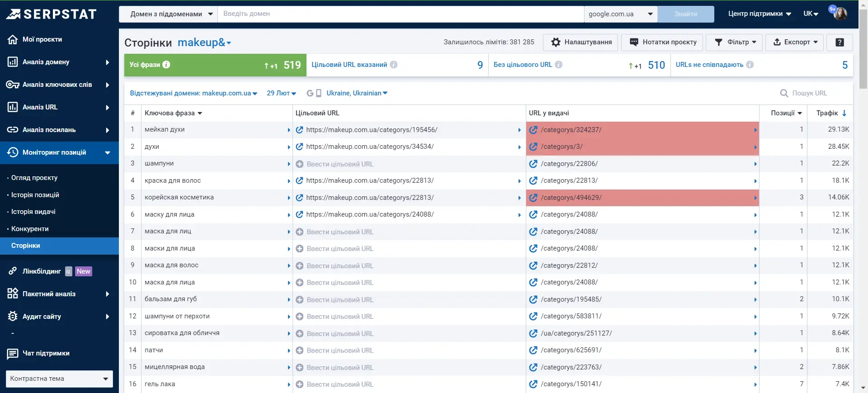The image size is (868, 393).
Task: Expand the Аналіз посилань menu
Action: (59, 130)
